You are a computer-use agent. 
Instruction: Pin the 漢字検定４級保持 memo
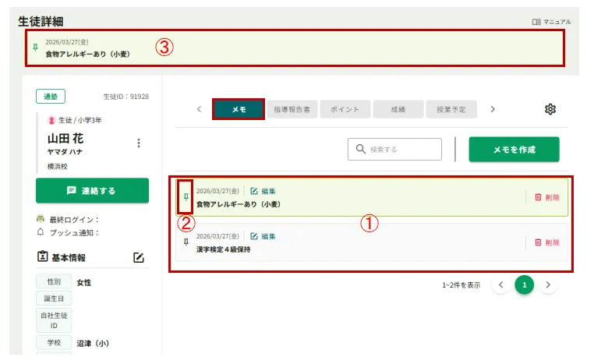[186, 242]
